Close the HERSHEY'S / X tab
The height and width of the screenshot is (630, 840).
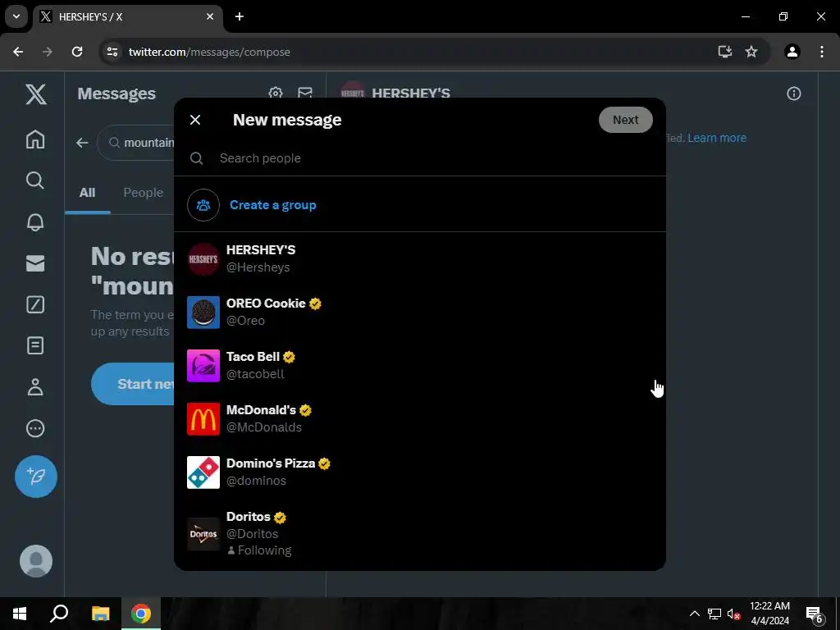[210, 16]
